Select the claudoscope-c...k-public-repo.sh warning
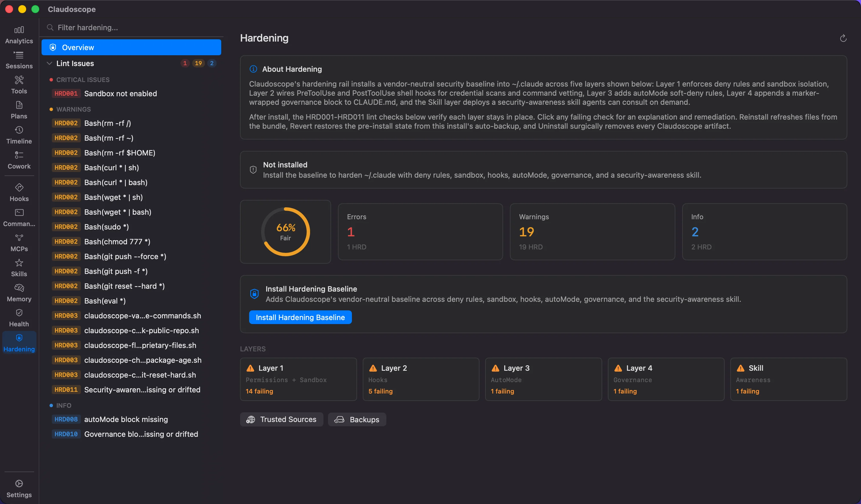 click(x=131, y=330)
